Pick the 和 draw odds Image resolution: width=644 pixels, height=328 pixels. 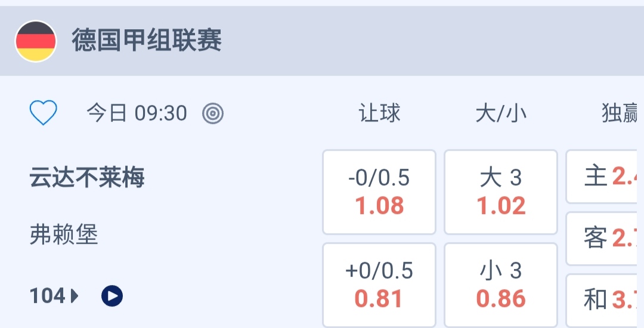[x=605, y=300]
